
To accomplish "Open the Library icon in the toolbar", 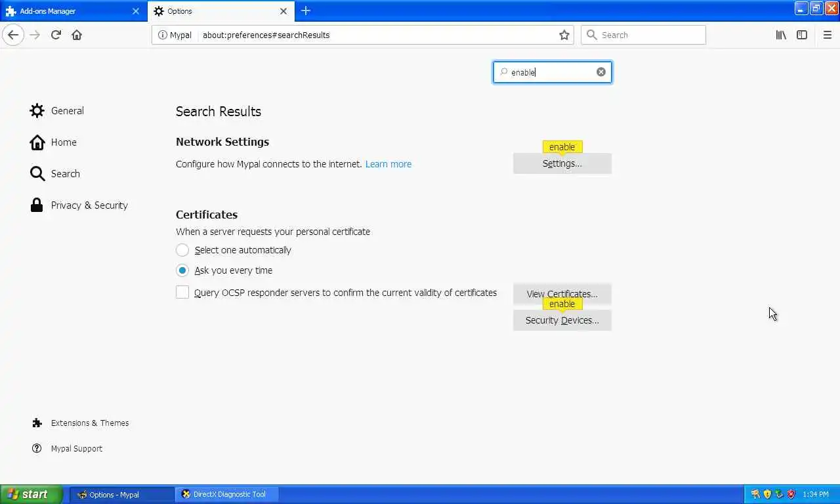I will coord(781,35).
